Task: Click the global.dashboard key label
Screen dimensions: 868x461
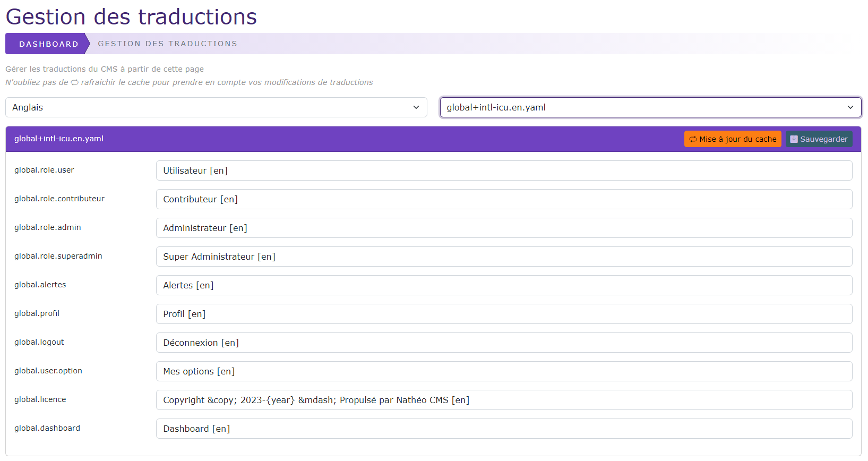Action: pos(47,428)
